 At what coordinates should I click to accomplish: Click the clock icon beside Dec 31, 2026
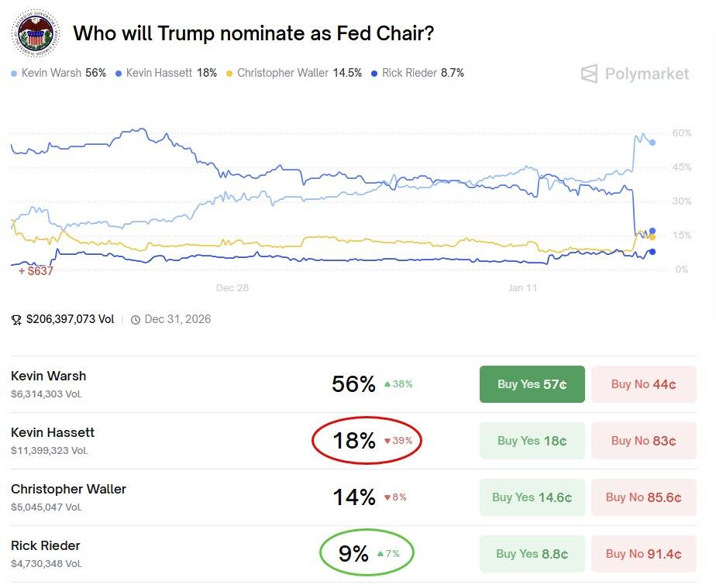click(x=136, y=319)
